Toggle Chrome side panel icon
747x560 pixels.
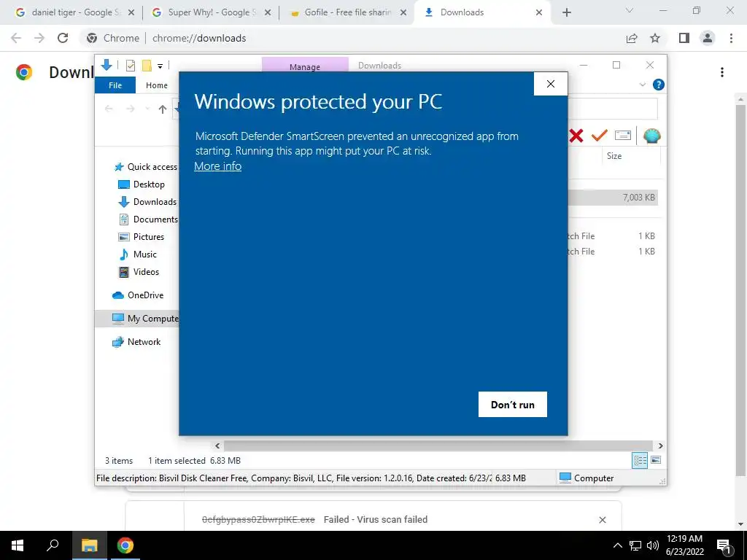[684, 38]
